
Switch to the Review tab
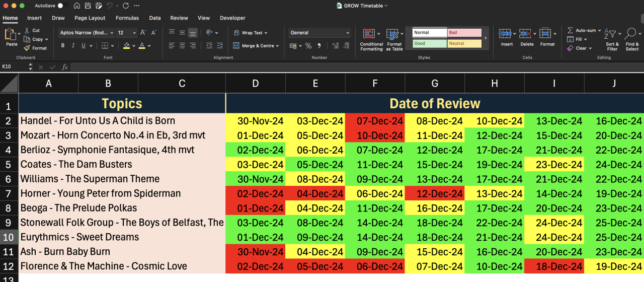(x=179, y=18)
